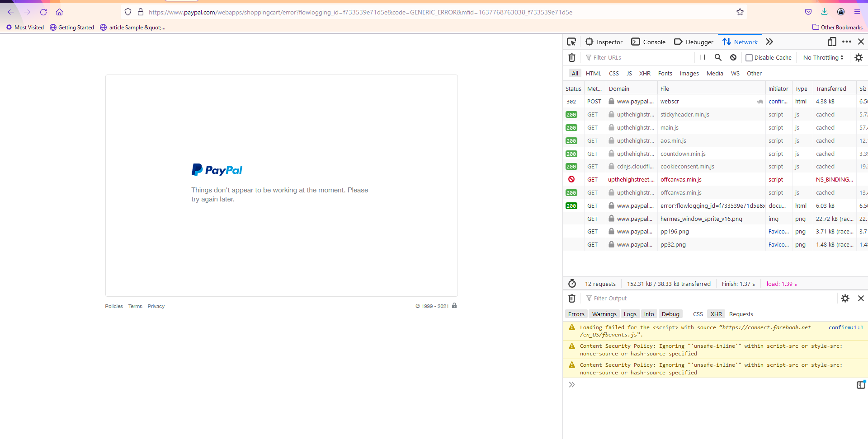Toggle the console XHR filter
Viewport: 868px width, 439px height.
[x=716, y=314]
